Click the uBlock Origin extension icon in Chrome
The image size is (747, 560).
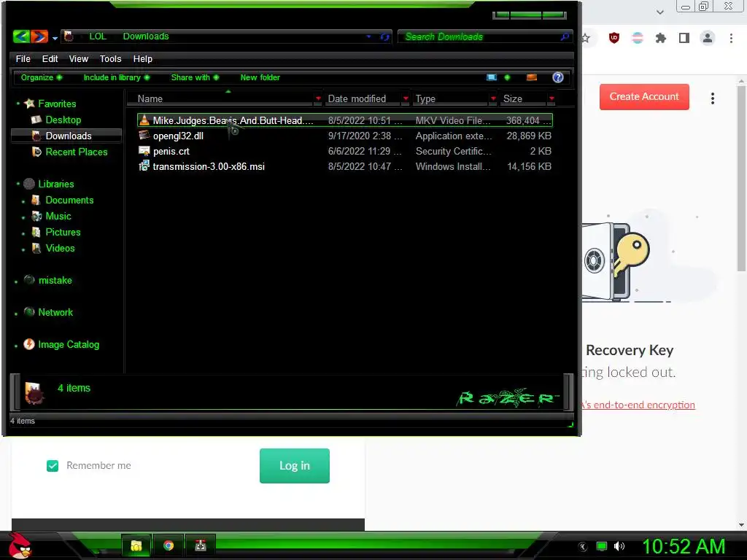(x=614, y=38)
